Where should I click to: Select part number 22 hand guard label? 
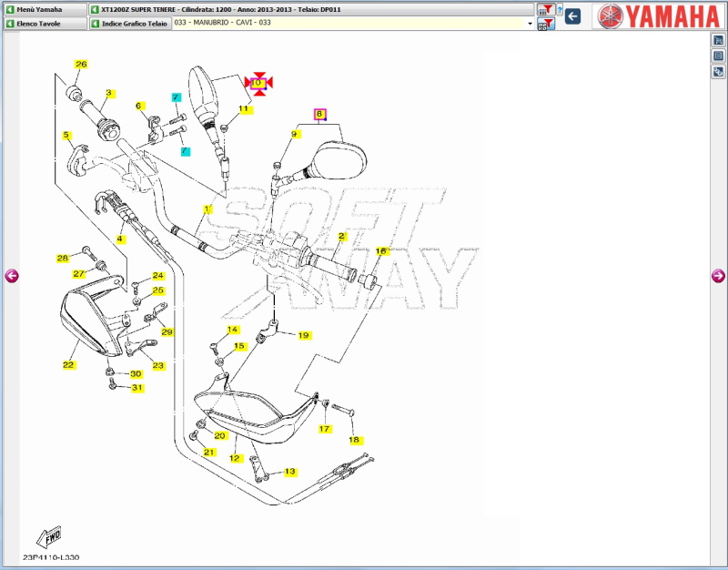coord(68,365)
